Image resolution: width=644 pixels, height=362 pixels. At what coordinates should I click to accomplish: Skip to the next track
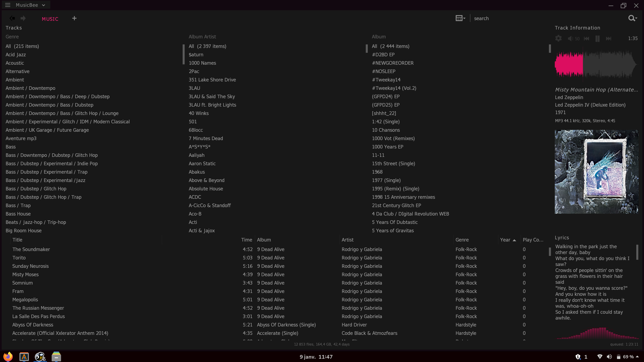point(608,39)
